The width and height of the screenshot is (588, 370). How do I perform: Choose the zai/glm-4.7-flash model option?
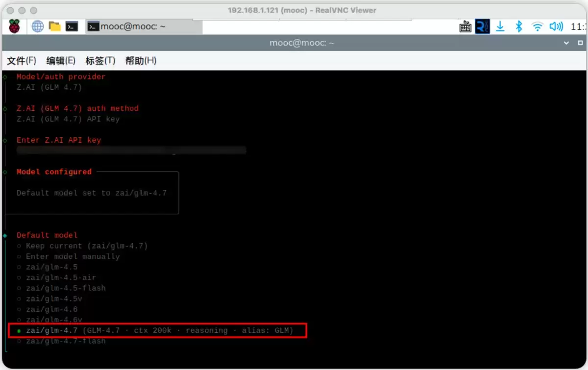(x=61, y=341)
